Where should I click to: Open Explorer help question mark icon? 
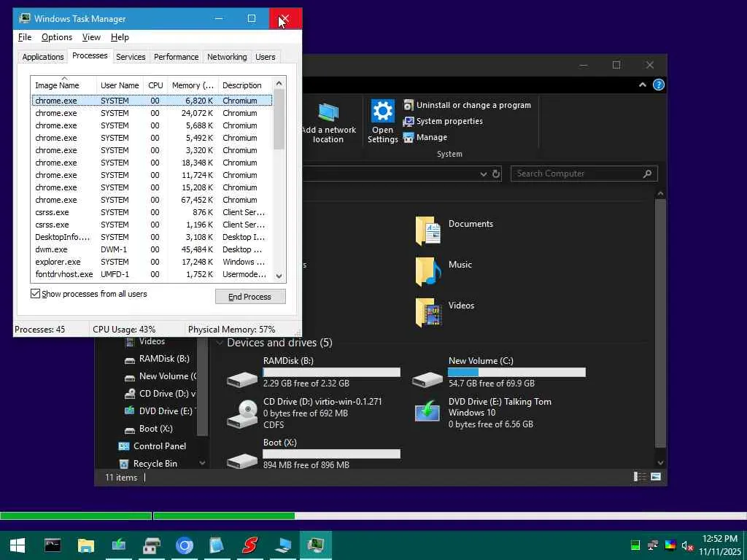(x=659, y=85)
